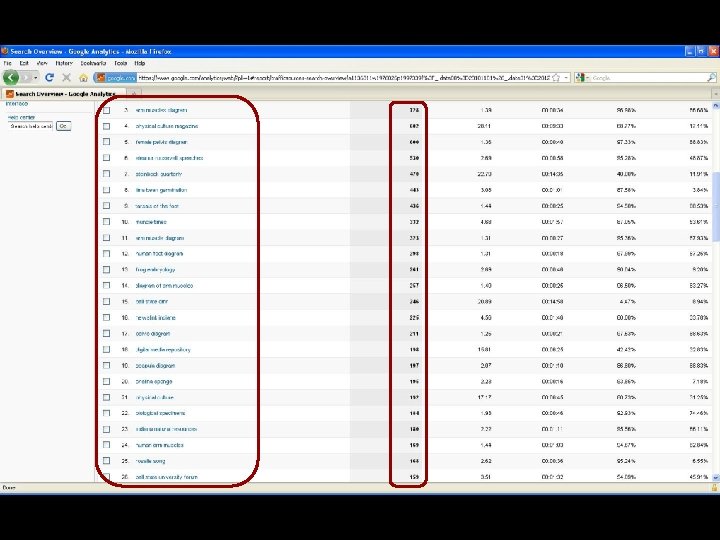Image resolution: width=720 pixels, height=540 pixels.
Task: Open a new tab with the plus button
Action: (x=134, y=94)
